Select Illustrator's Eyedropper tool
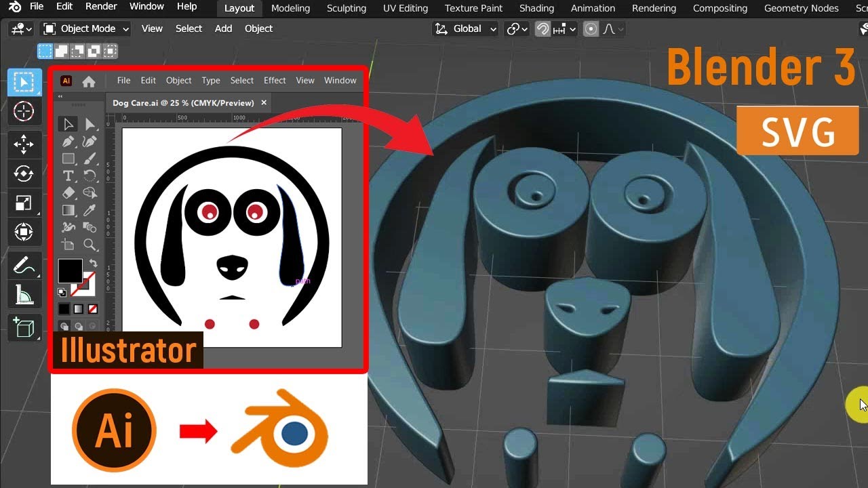Viewport: 868px width, 488px height. click(x=90, y=210)
